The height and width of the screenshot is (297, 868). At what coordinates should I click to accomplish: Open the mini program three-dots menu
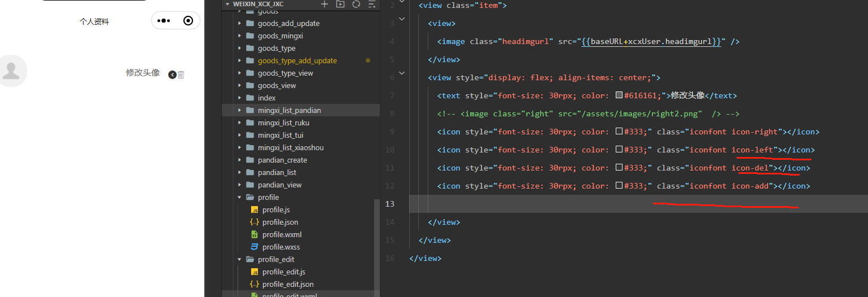(164, 21)
